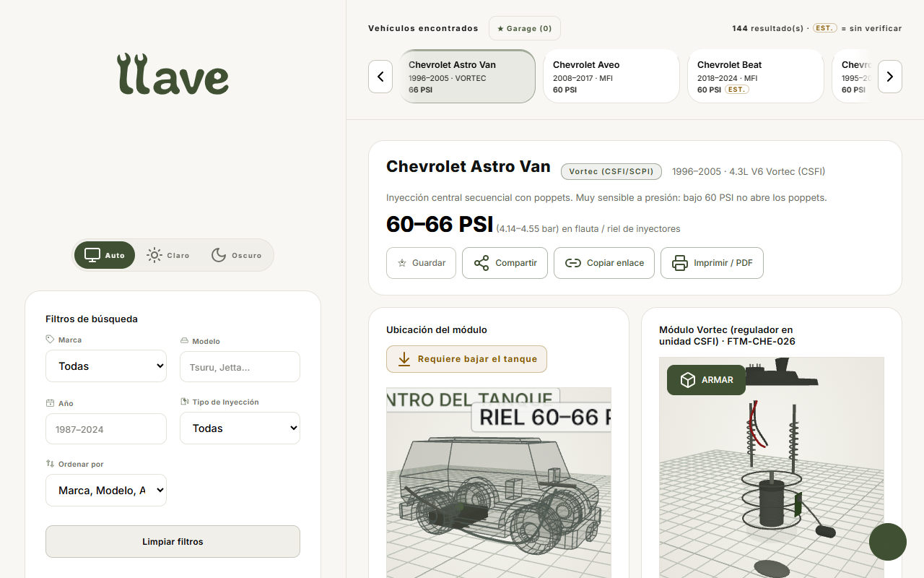Click the EST. badge in results legend
This screenshot has height=578, width=924.
824,28
